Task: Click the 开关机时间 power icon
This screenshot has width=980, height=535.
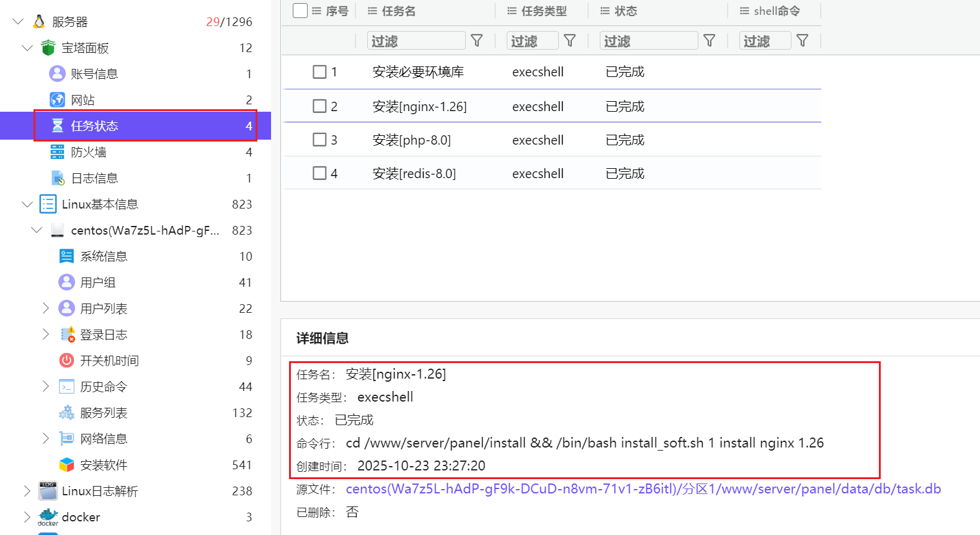Action: 66,361
